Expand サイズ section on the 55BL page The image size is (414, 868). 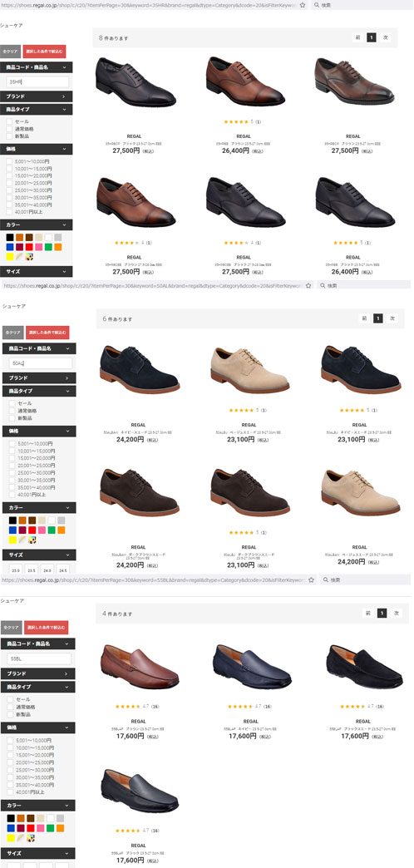(x=37, y=854)
